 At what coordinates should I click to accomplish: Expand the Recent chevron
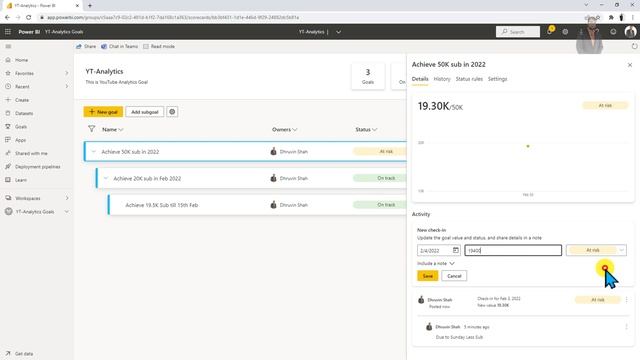(67, 87)
